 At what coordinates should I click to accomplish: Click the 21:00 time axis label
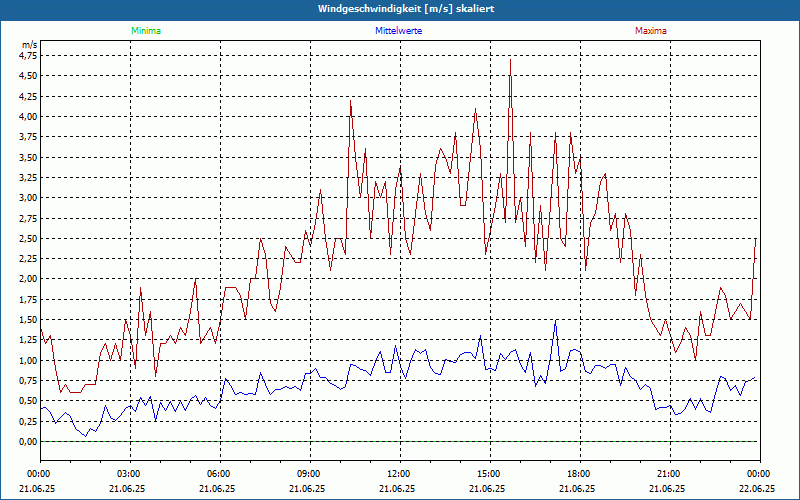[670, 474]
